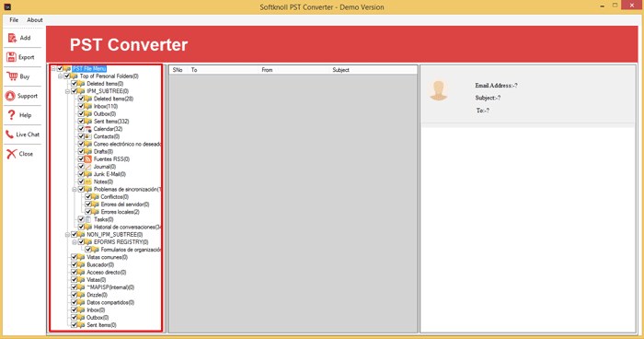The height and width of the screenshot is (339, 644).
Task: Click the SNo column header
Action: tap(178, 70)
